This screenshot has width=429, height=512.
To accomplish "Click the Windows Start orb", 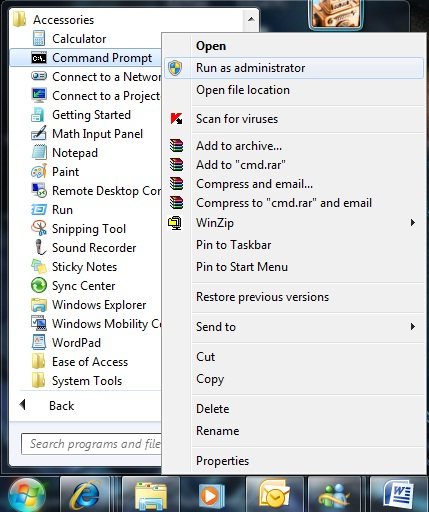I will pos(27,496).
